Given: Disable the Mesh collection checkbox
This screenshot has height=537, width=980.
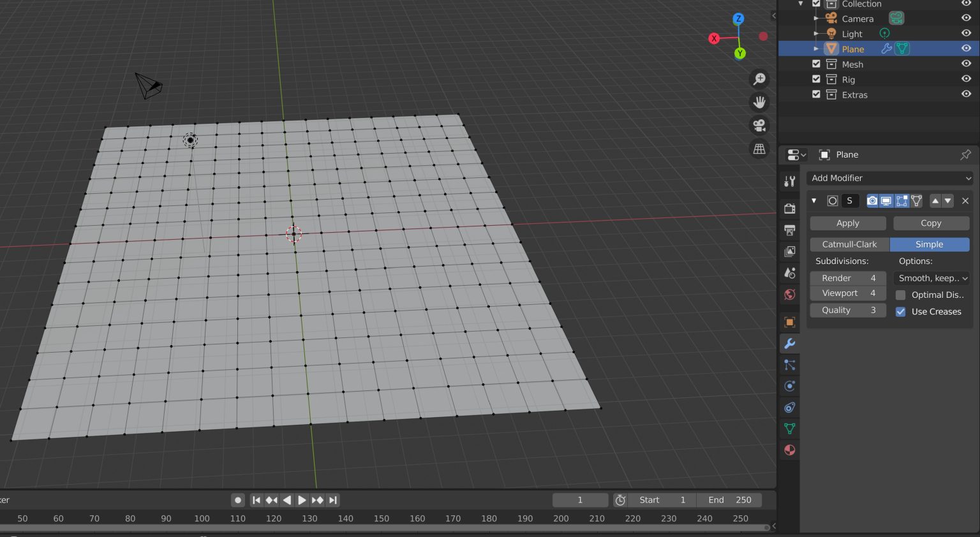Looking at the screenshot, I should [x=816, y=63].
